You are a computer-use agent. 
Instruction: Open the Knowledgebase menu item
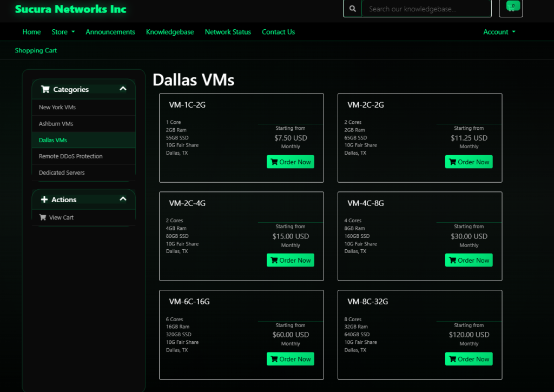[x=170, y=32]
